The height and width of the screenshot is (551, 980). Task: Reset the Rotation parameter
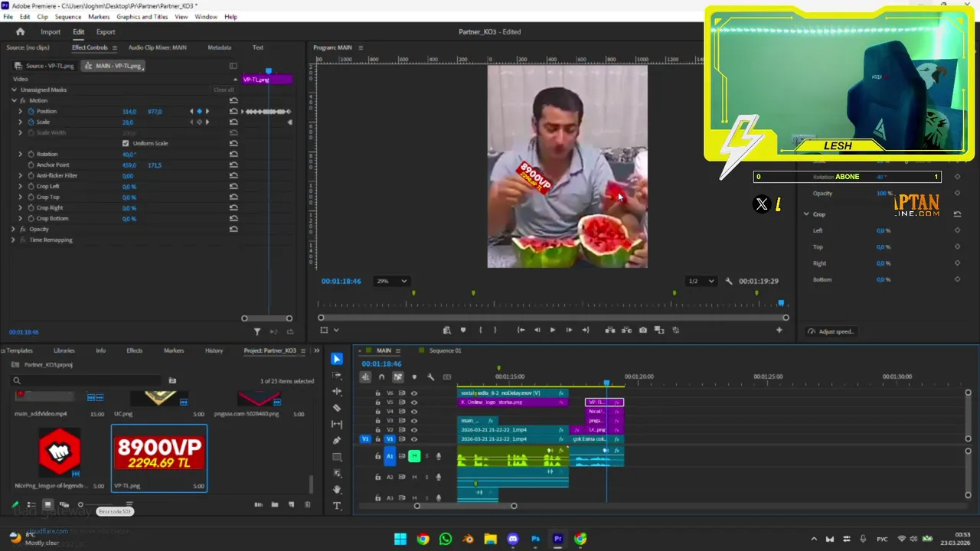(x=234, y=154)
